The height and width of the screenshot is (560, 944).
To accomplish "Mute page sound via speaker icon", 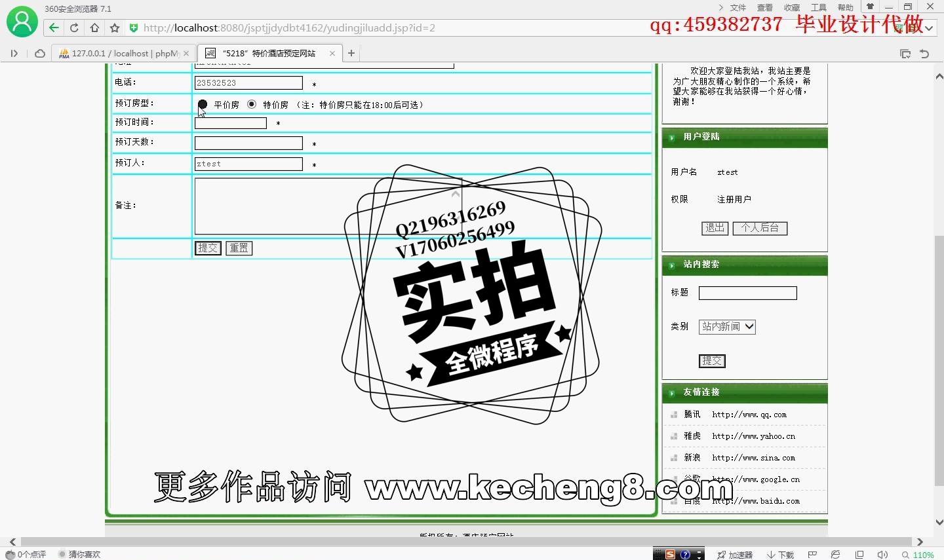I will (x=882, y=555).
